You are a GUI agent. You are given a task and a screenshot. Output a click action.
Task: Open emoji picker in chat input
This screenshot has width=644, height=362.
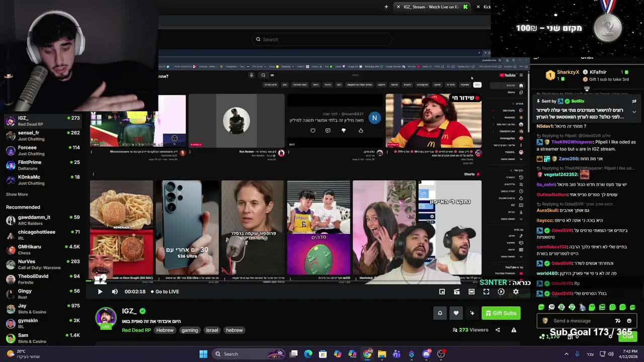[629, 321]
